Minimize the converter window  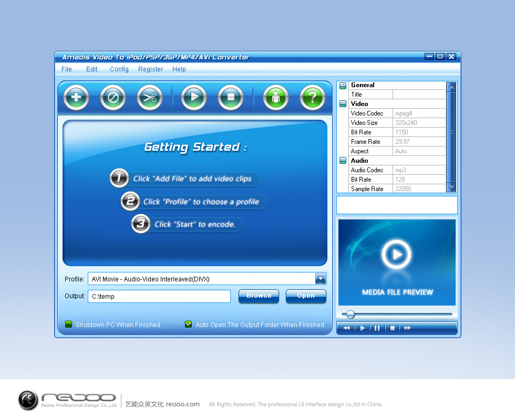click(429, 57)
